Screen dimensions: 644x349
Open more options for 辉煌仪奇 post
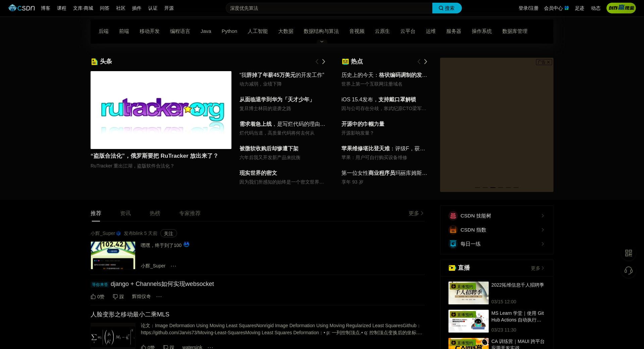pyautogui.click(x=159, y=296)
